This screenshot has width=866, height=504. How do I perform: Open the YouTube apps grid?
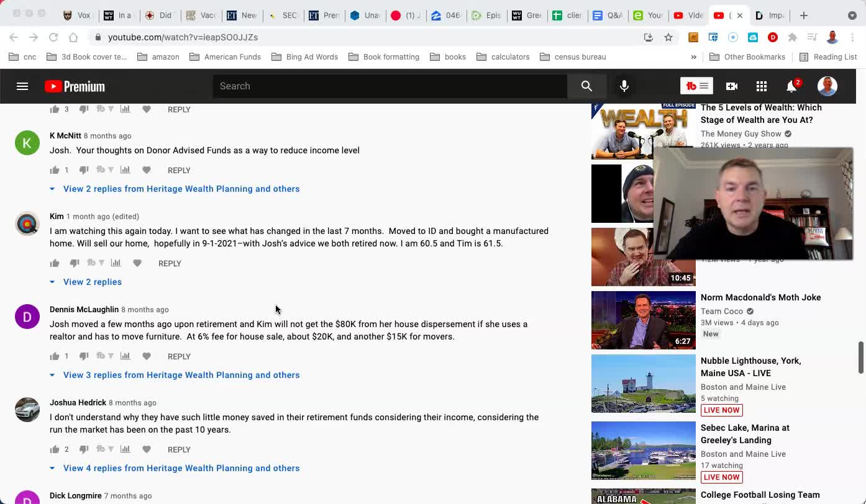tap(762, 86)
